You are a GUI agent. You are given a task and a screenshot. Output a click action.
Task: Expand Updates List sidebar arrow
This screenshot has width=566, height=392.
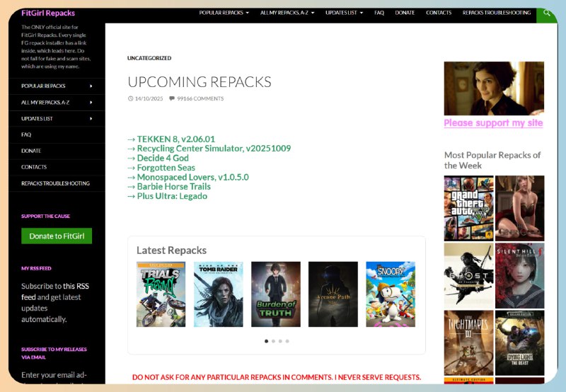91,119
